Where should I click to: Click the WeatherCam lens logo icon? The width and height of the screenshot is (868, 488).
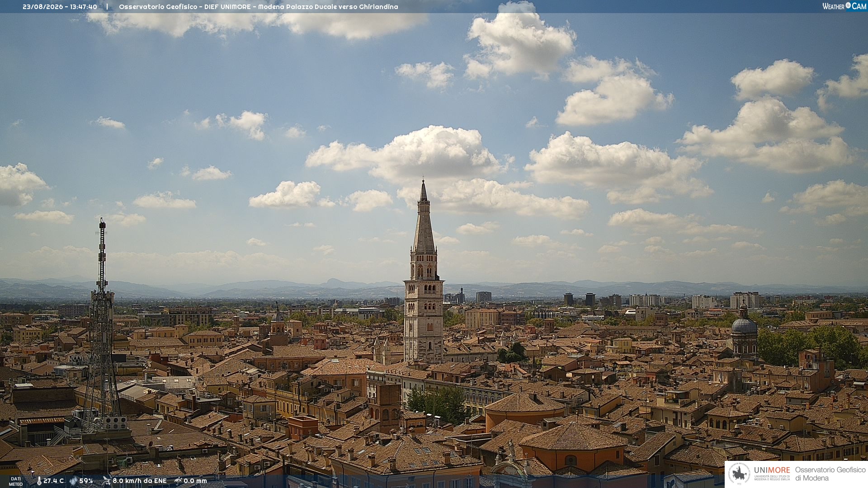pos(848,5)
